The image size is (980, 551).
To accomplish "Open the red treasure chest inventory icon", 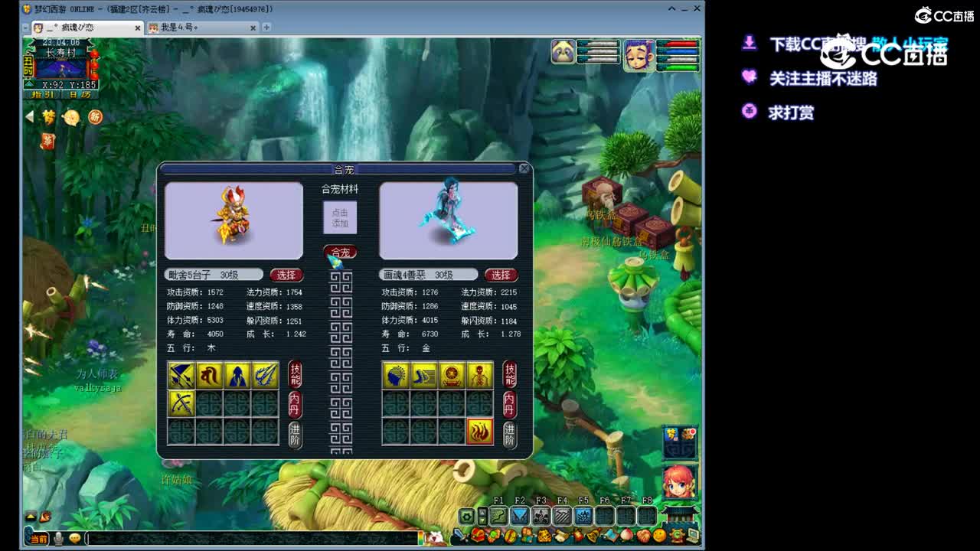I will click(x=477, y=536).
